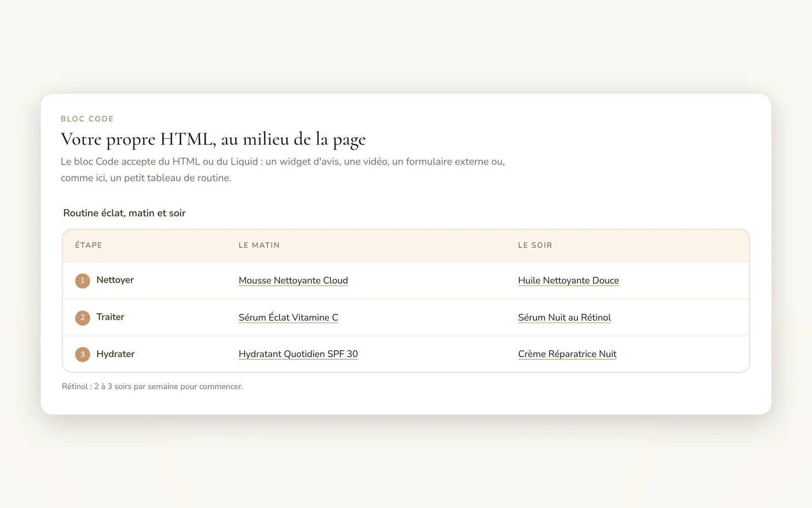Click the BLOC CODE eyebrow label
This screenshot has width=812, height=508.
point(87,119)
